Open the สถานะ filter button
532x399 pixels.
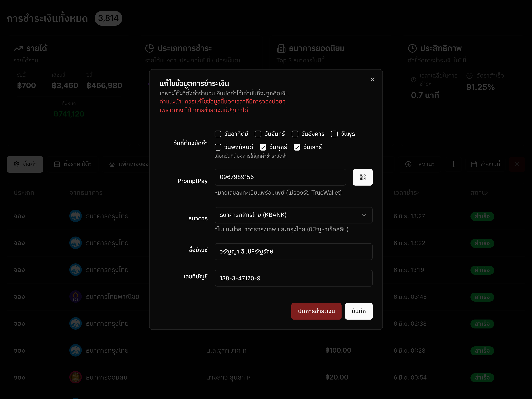pyautogui.click(x=420, y=164)
